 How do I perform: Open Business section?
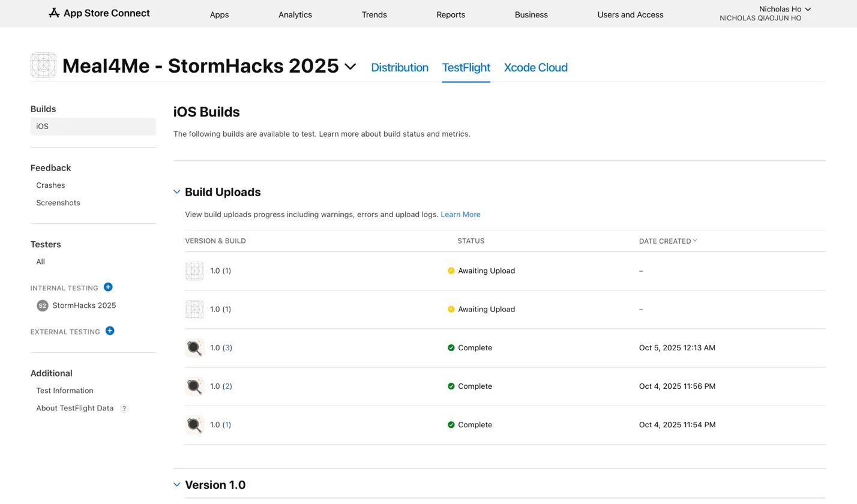click(531, 14)
